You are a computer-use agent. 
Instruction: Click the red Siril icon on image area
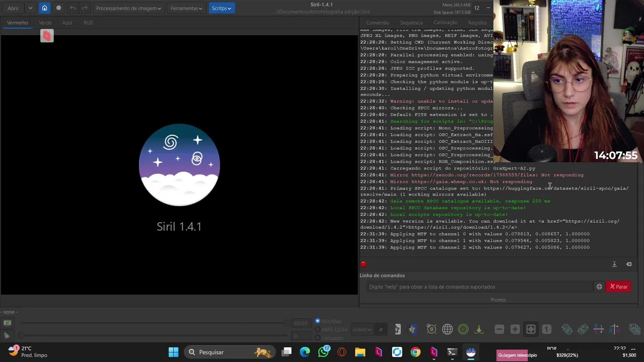47,36
